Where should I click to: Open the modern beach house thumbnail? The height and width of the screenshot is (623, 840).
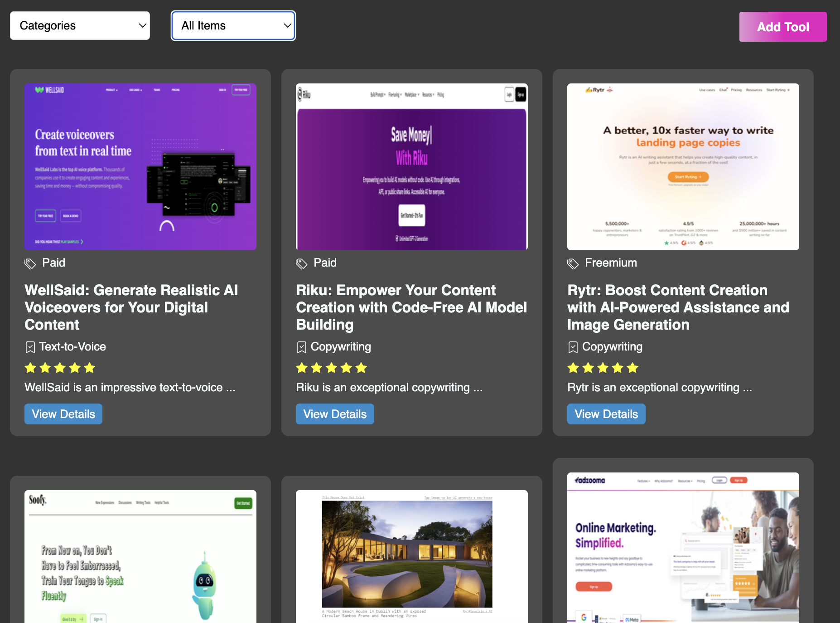point(412,556)
